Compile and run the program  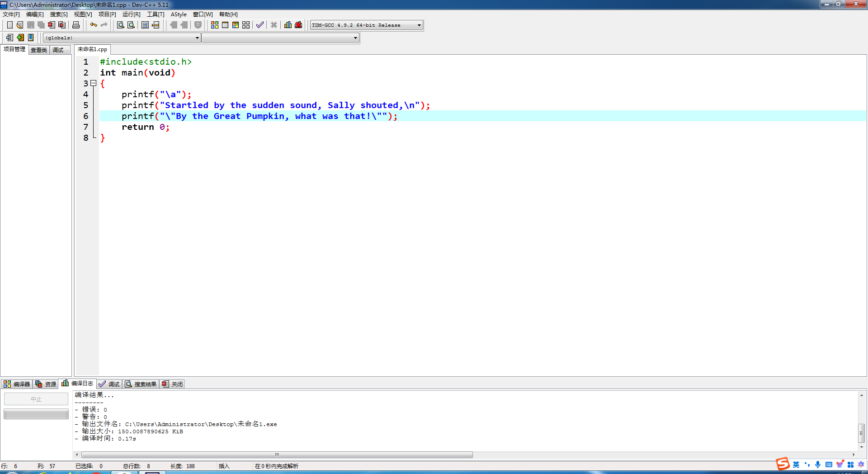pos(236,25)
